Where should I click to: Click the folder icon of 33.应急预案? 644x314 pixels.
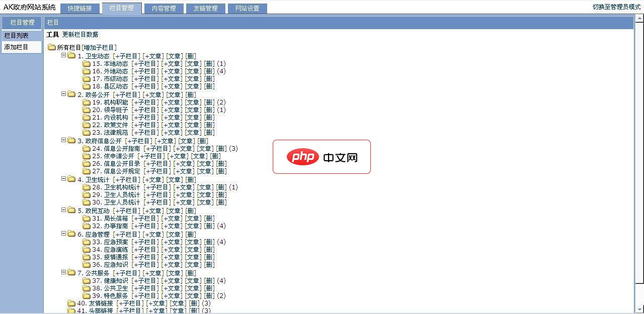click(x=87, y=242)
